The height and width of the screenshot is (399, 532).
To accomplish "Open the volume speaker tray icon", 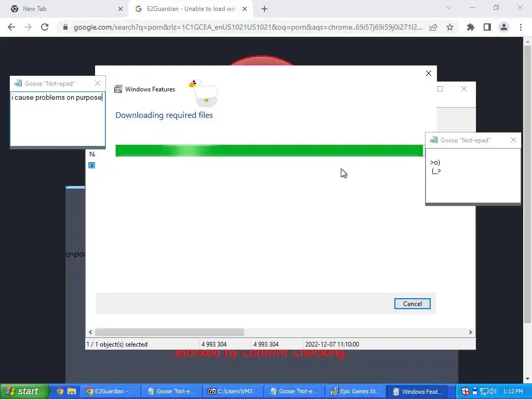I will pyautogui.click(x=493, y=391).
